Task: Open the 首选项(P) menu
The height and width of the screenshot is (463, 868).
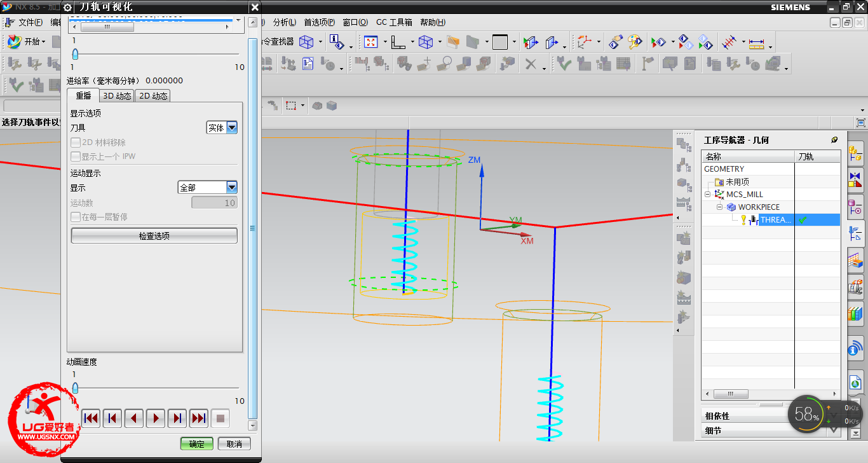Action: [x=319, y=22]
